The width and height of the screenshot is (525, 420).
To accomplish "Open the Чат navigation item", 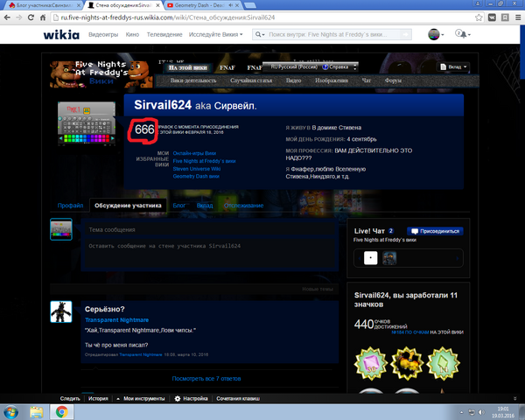I will click(x=367, y=80).
